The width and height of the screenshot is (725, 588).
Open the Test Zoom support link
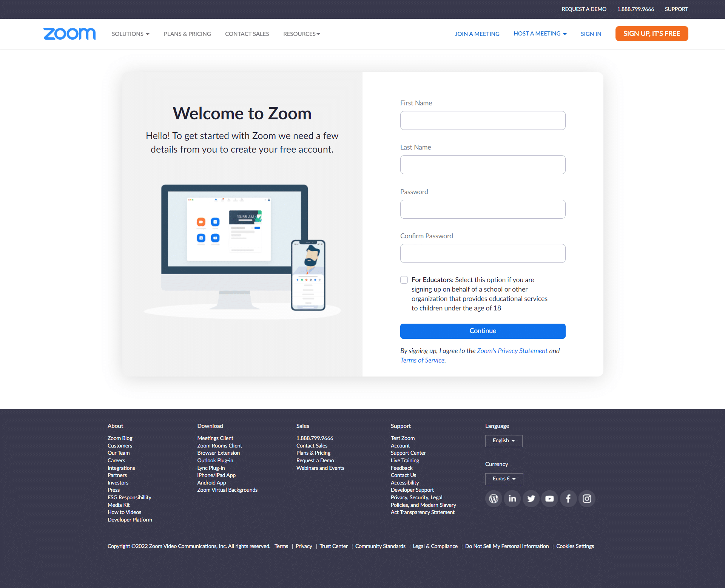(403, 438)
